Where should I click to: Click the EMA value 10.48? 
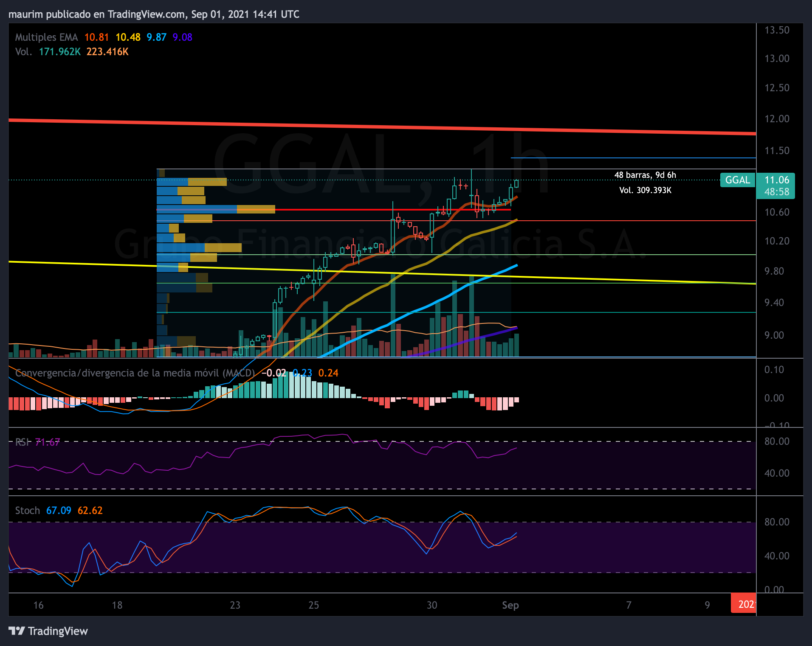128,37
